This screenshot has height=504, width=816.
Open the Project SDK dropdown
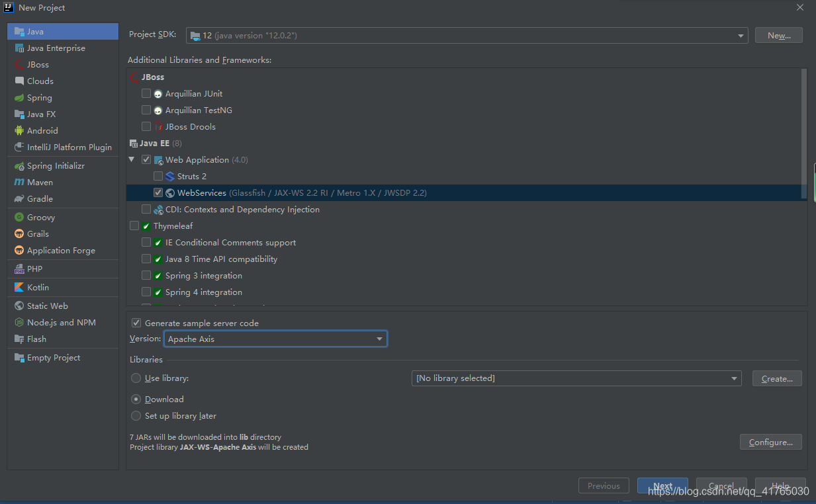[467, 35]
